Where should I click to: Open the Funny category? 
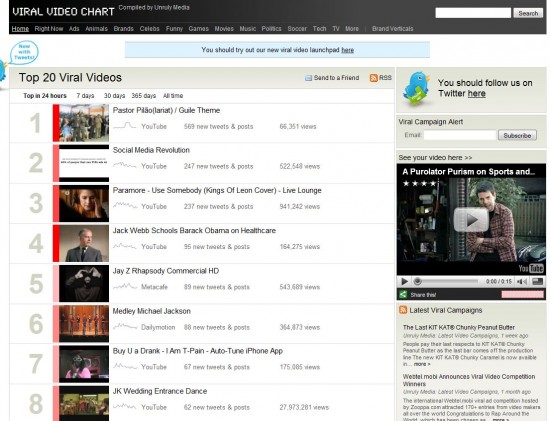click(x=174, y=29)
